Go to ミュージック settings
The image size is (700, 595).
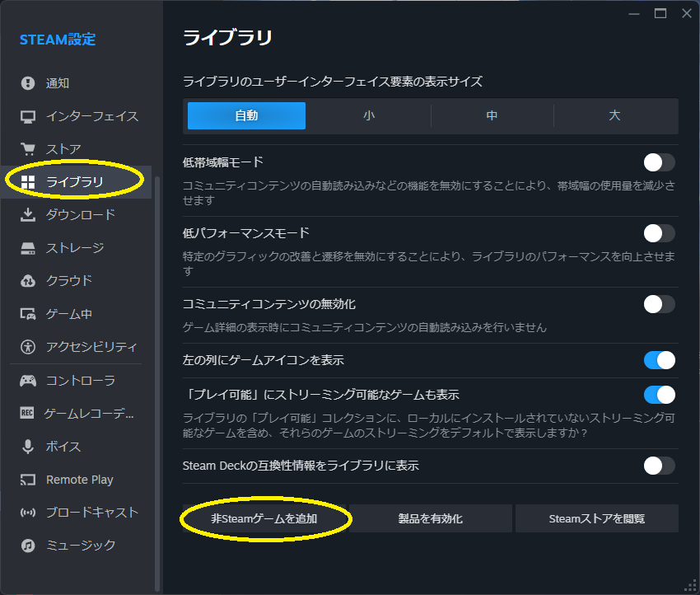coord(76,546)
